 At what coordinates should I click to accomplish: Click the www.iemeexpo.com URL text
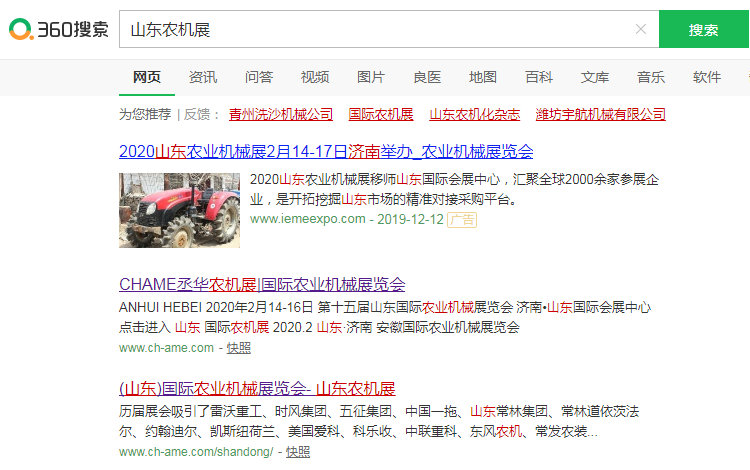[308, 219]
